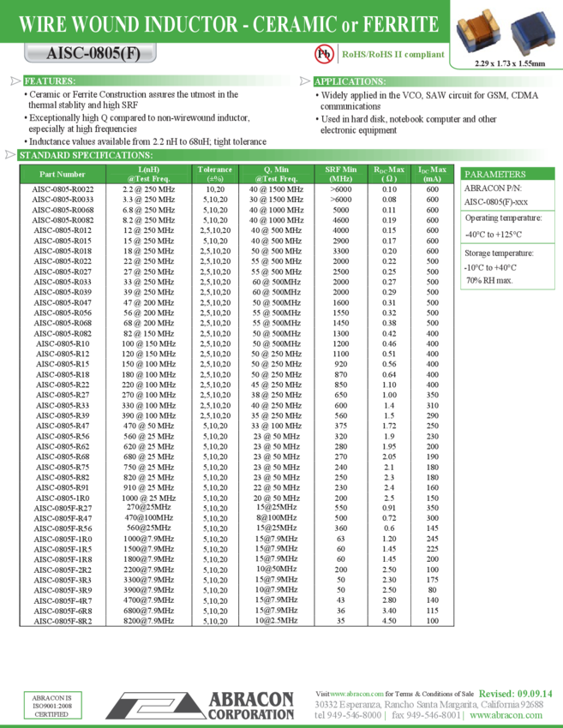Viewport: 563px width, 728px height.
Task: Click the 10@2.5MHz Q value
Action: (x=276, y=620)
